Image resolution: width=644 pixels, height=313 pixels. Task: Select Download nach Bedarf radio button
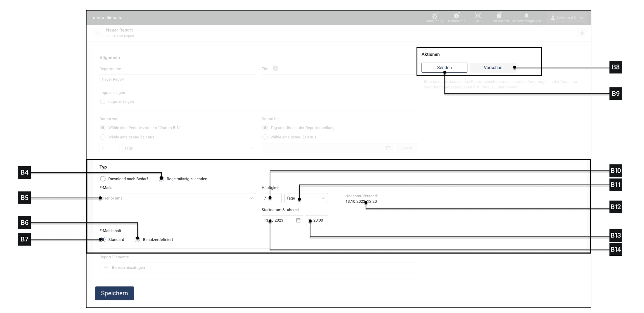point(103,179)
